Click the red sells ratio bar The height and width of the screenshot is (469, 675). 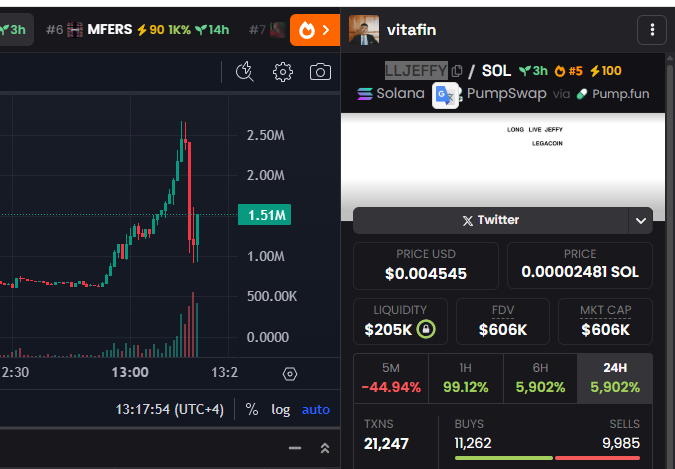click(598, 458)
